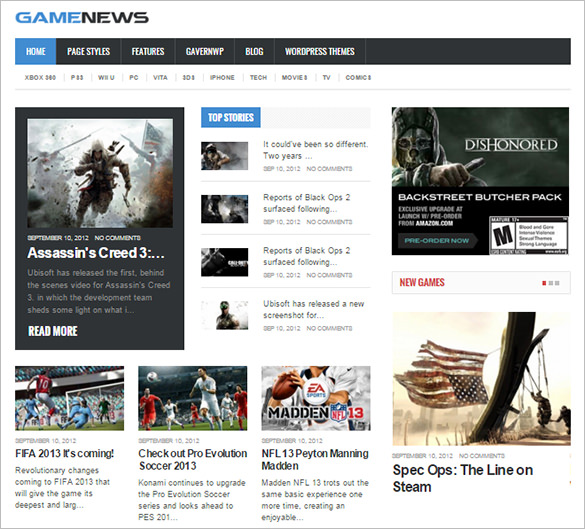Open the Features menu item

[x=148, y=51]
